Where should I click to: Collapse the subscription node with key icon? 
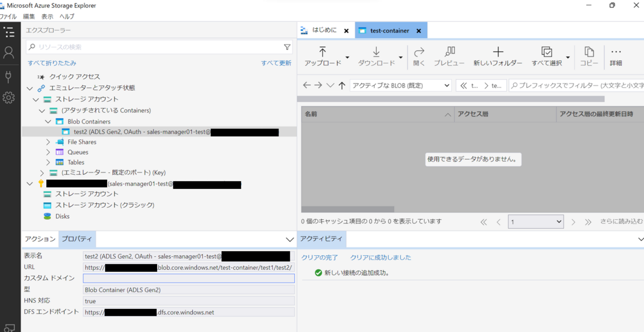pyautogui.click(x=30, y=184)
